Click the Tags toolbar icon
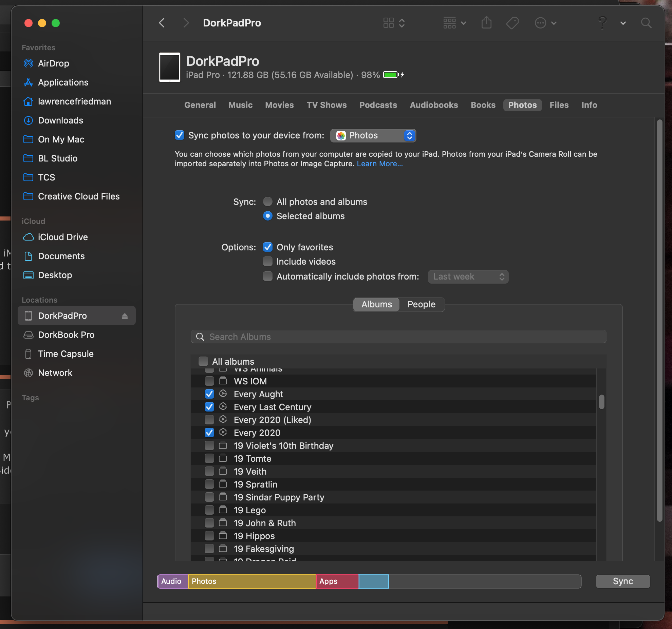Screen dimensions: 672x629 (512, 23)
